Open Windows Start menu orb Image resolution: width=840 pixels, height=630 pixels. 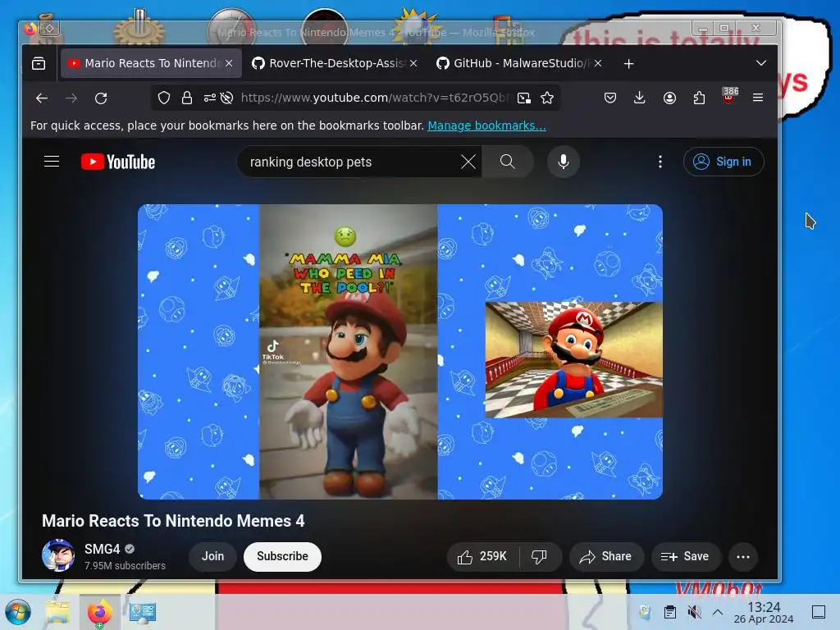tap(18, 612)
